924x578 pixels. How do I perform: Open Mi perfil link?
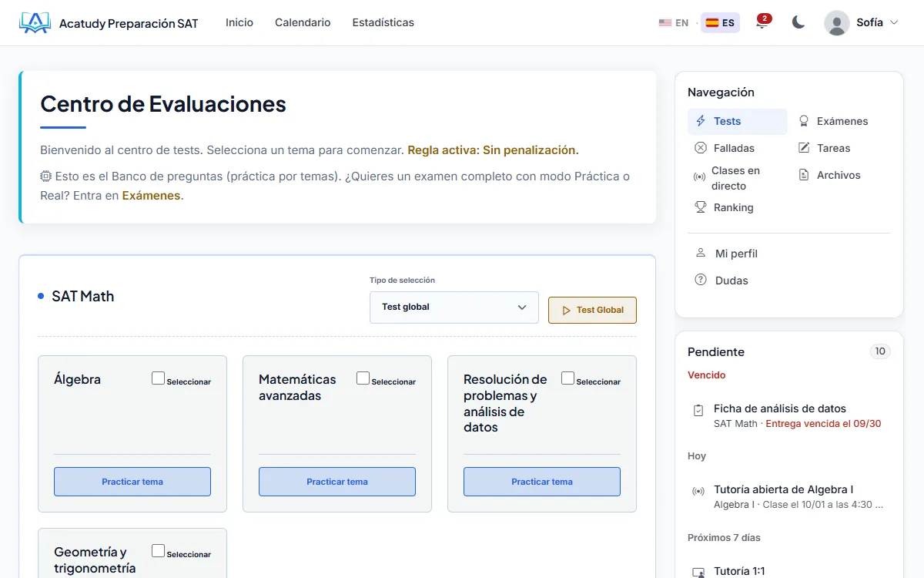[x=789, y=254]
